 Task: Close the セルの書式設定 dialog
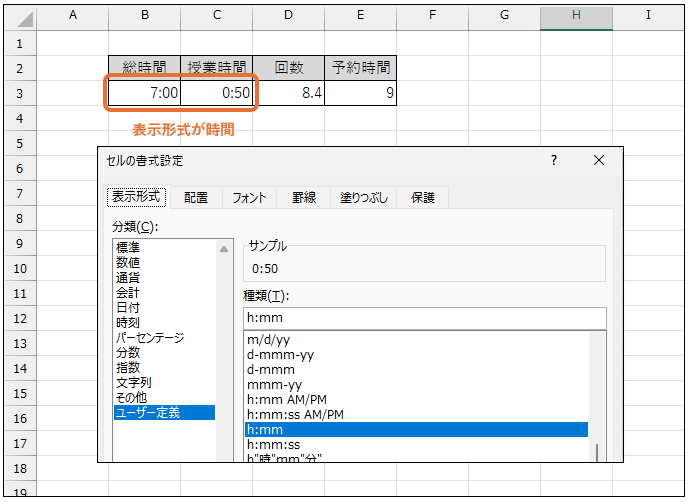pyautogui.click(x=599, y=160)
